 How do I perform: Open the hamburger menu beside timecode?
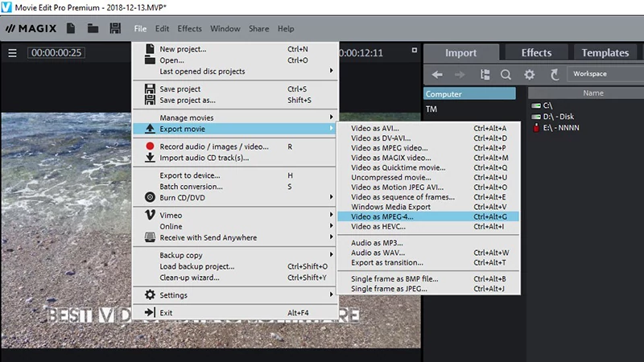coord(12,53)
